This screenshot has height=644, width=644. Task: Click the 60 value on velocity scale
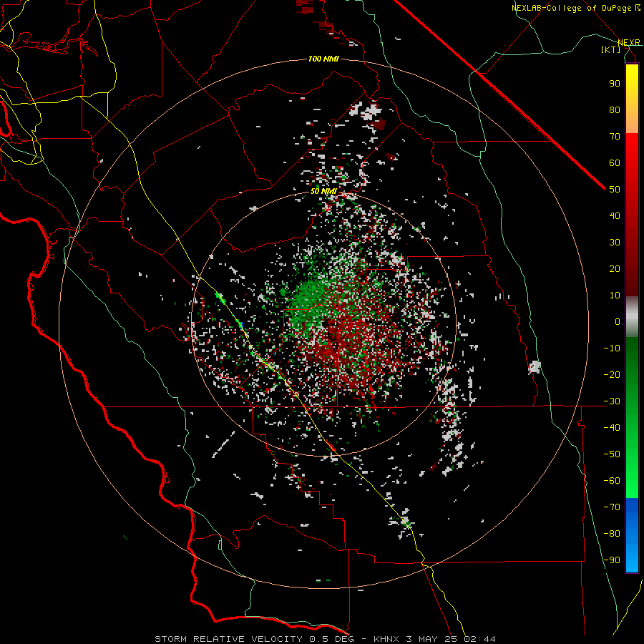[x=615, y=162]
